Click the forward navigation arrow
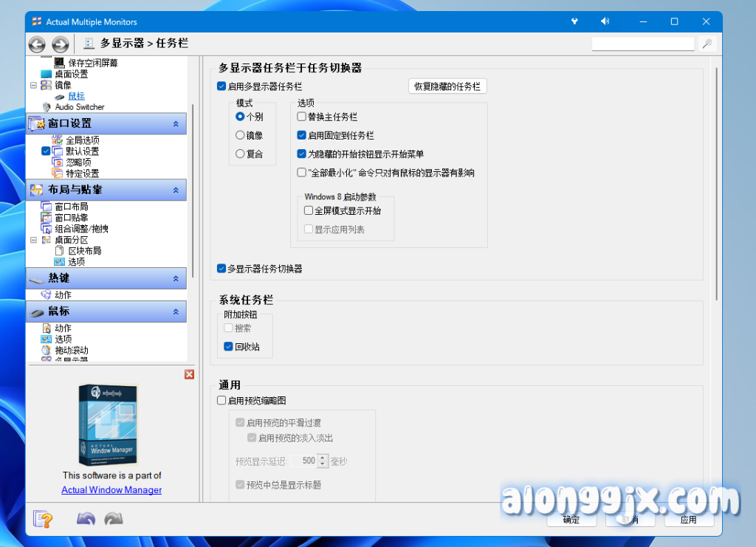Image resolution: width=756 pixels, height=547 pixels. pos(61,44)
